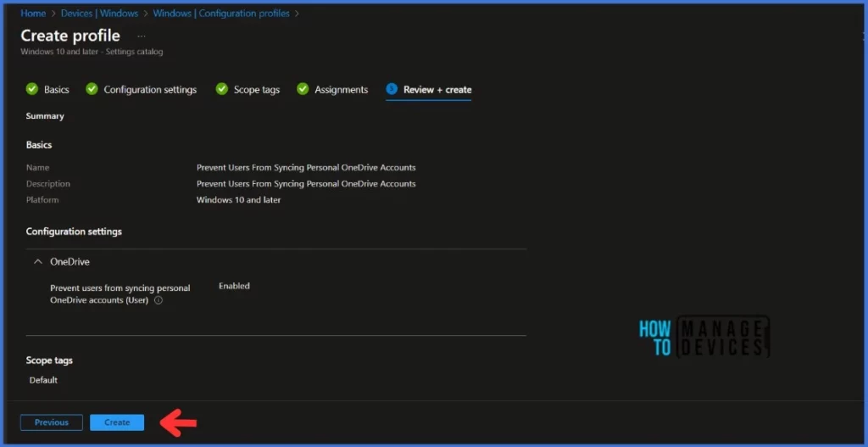Click the Basics section heading under Summary
Image resolution: width=868 pixels, height=447 pixels.
pyautogui.click(x=39, y=144)
